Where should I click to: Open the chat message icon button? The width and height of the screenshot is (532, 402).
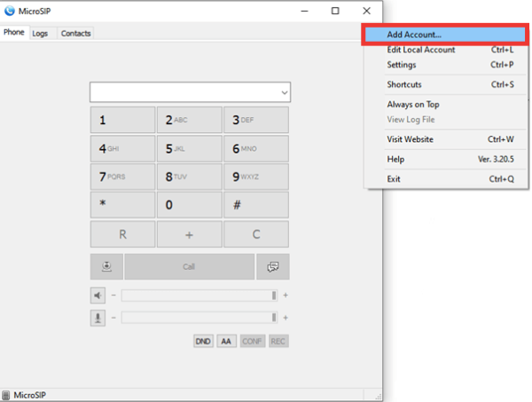[273, 266]
